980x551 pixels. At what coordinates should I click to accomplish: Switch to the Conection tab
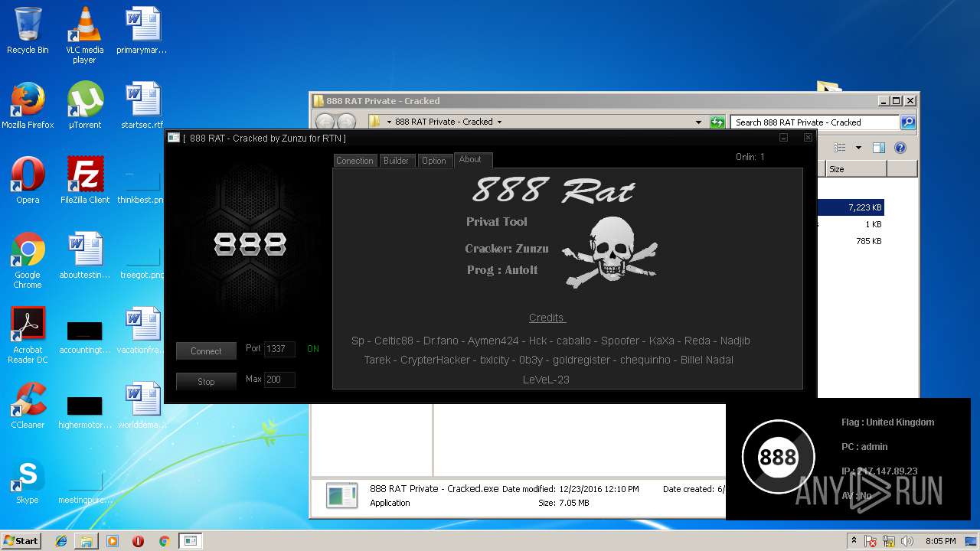coord(355,161)
